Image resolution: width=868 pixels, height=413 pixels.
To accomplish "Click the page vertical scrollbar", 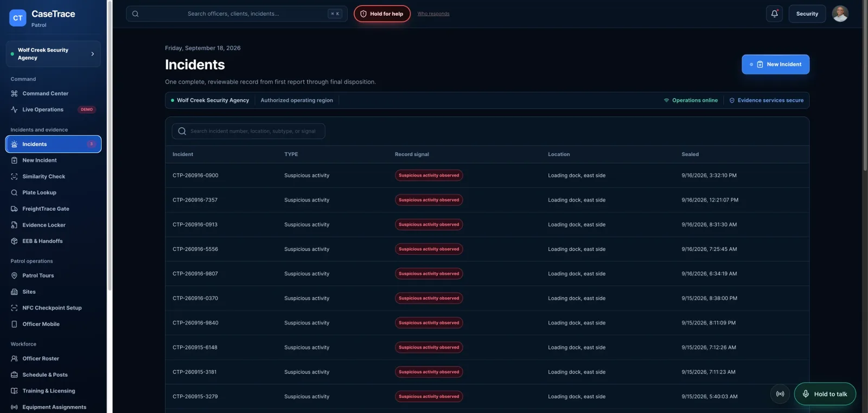I will [865, 87].
